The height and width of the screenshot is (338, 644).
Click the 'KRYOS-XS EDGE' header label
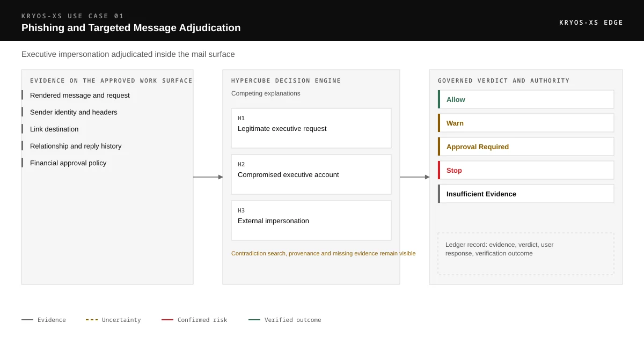click(591, 23)
